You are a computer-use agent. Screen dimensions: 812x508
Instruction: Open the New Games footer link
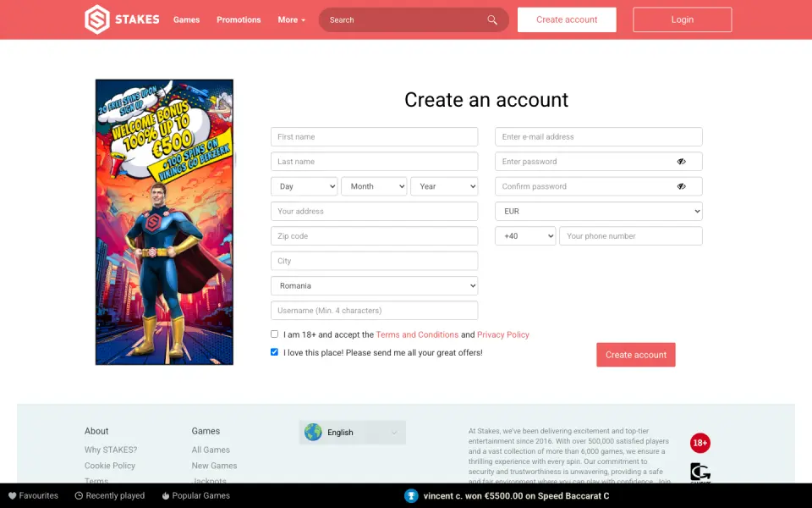click(x=214, y=466)
